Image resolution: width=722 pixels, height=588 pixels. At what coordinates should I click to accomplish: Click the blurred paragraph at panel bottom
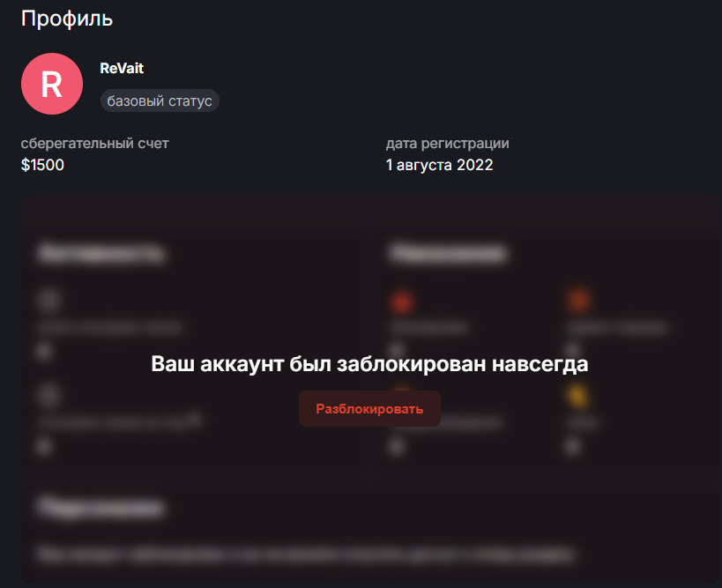306,555
